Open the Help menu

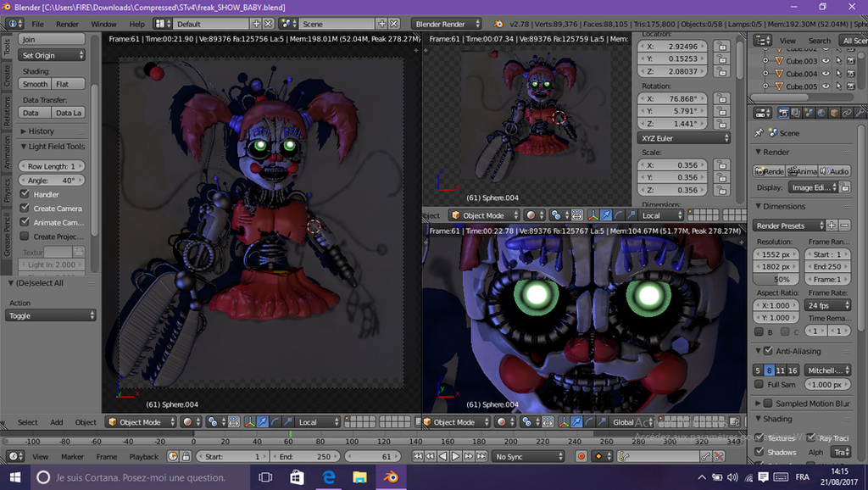[136, 24]
